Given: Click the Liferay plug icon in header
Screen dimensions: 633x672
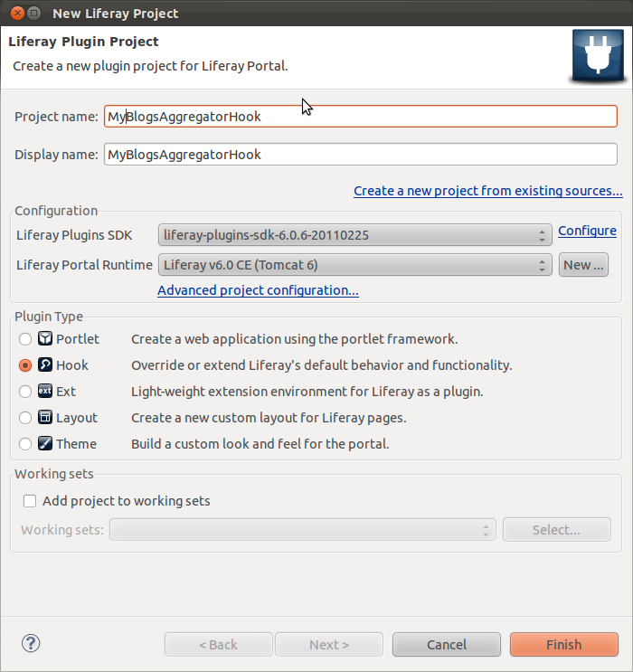Looking at the screenshot, I should 597,55.
